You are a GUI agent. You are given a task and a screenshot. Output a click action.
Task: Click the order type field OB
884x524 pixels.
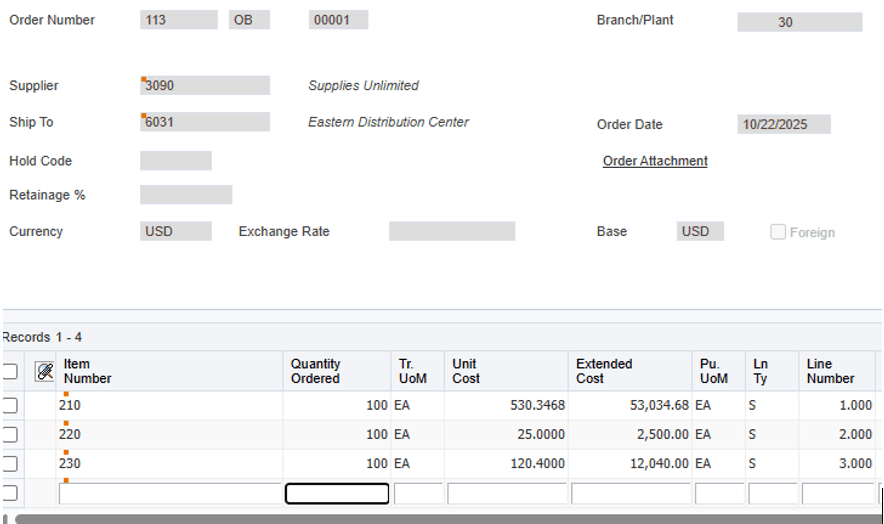[x=249, y=20]
